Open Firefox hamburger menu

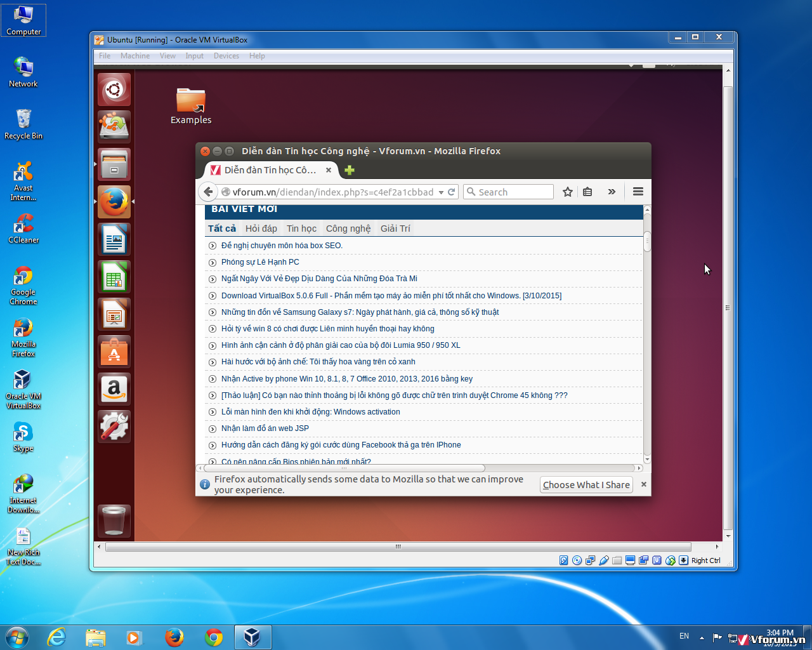638,192
